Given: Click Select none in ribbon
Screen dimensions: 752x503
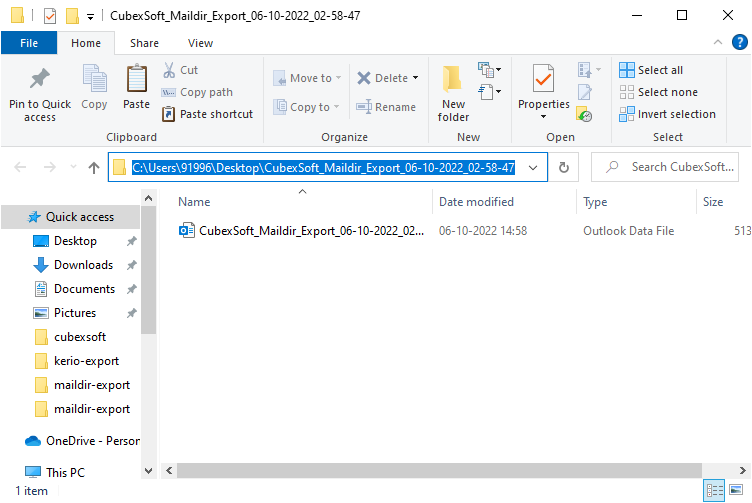Looking at the screenshot, I should [x=658, y=92].
